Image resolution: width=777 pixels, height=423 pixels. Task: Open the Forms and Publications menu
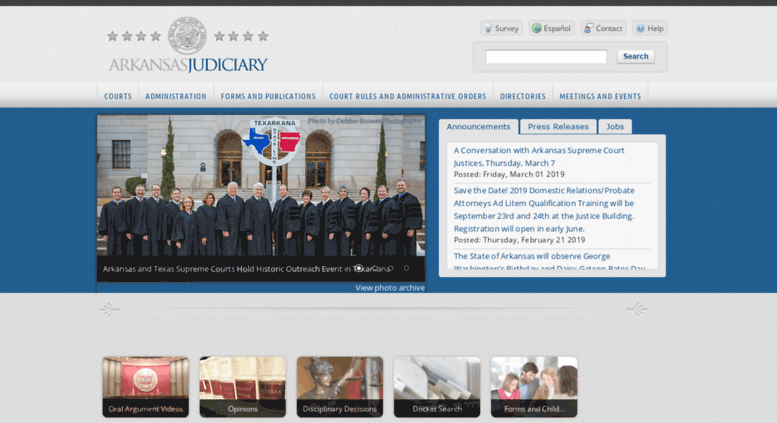coord(268,96)
